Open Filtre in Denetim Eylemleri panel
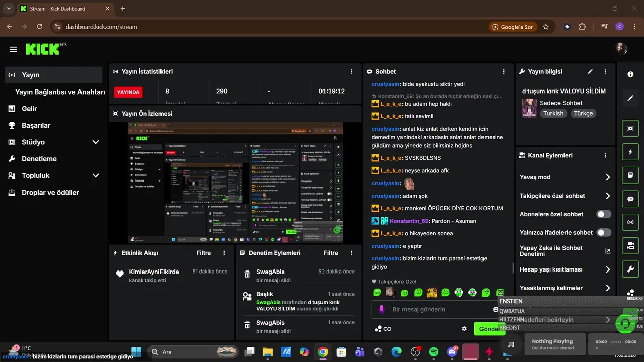Image resolution: width=644 pixels, height=362 pixels. [331, 253]
